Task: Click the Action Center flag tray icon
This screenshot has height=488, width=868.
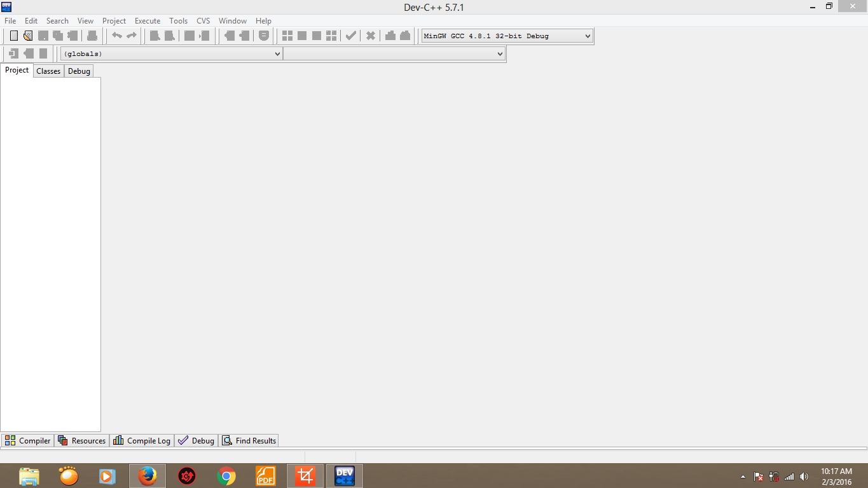Action: point(759,477)
